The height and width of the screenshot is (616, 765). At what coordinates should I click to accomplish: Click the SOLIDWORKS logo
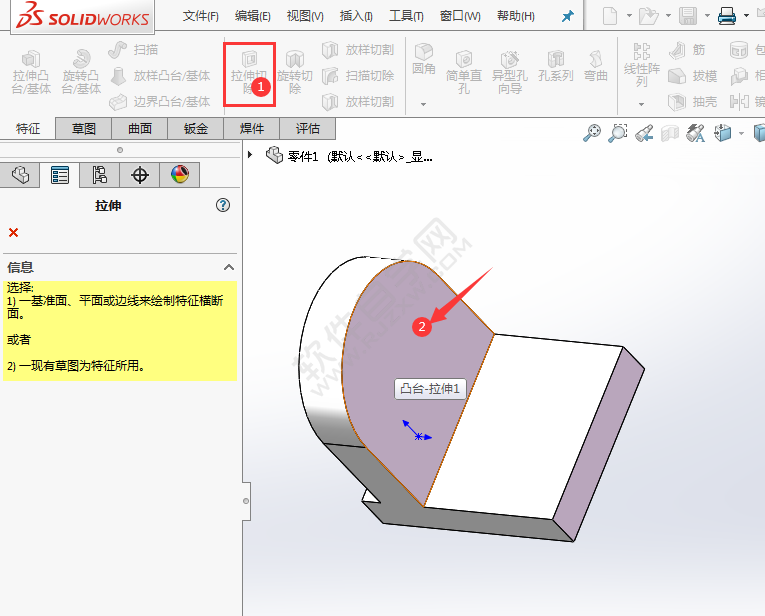[82, 16]
